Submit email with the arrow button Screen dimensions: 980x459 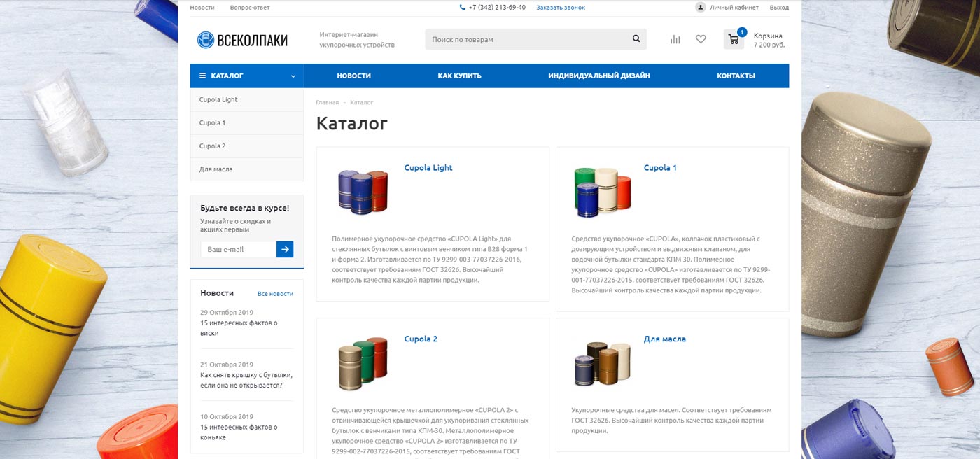coord(285,249)
